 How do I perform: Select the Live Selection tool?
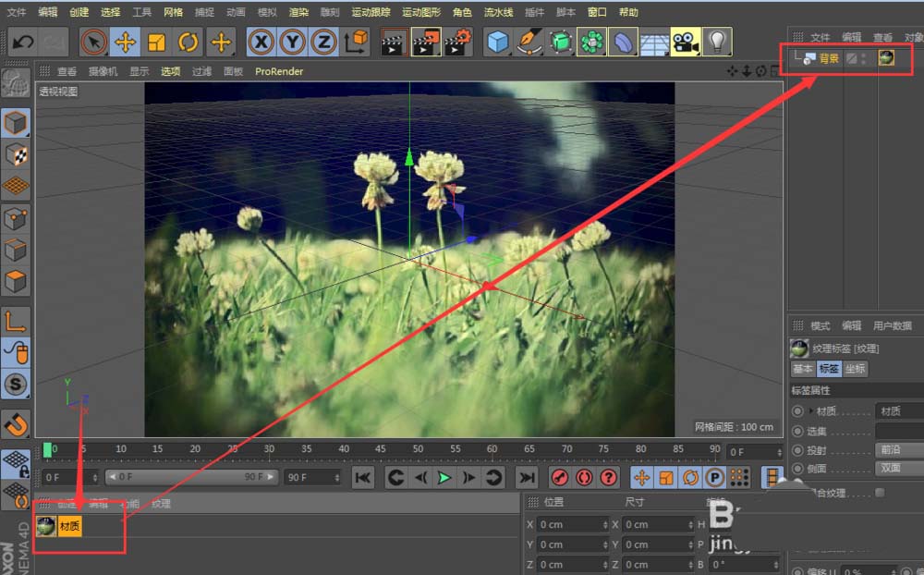pos(93,42)
